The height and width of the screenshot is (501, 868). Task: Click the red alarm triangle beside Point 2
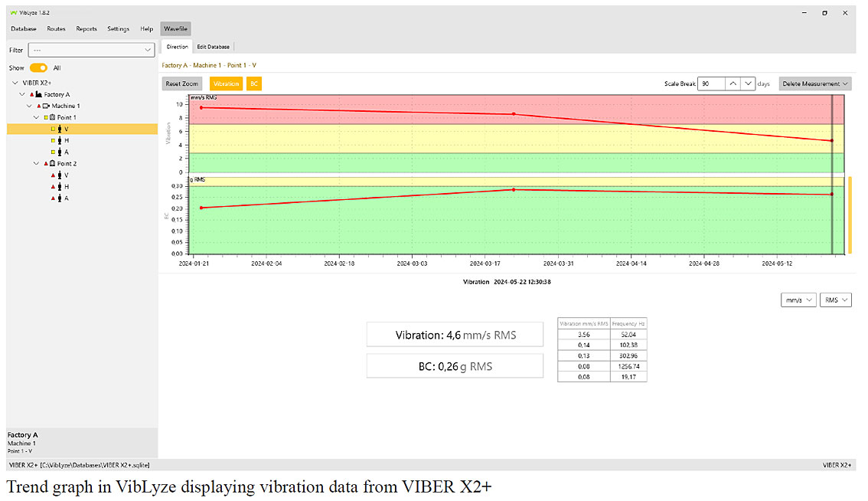[x=46, y=163]
